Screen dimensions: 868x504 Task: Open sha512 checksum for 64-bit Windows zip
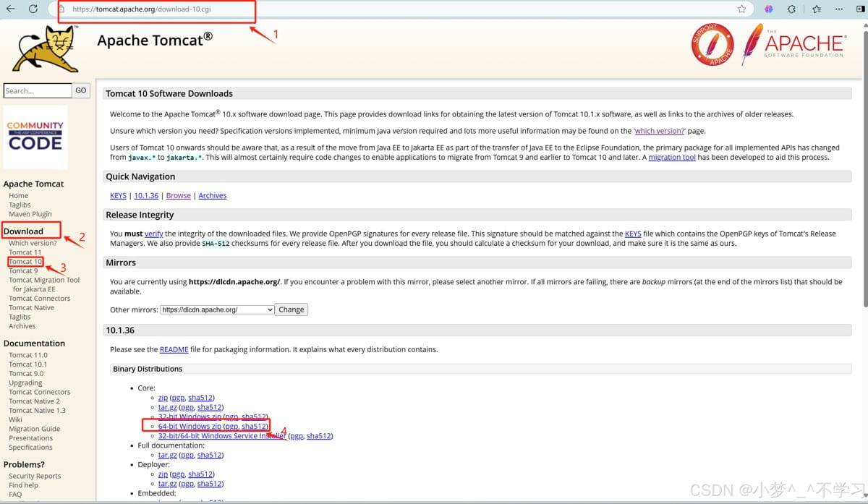tap(254, 426)
